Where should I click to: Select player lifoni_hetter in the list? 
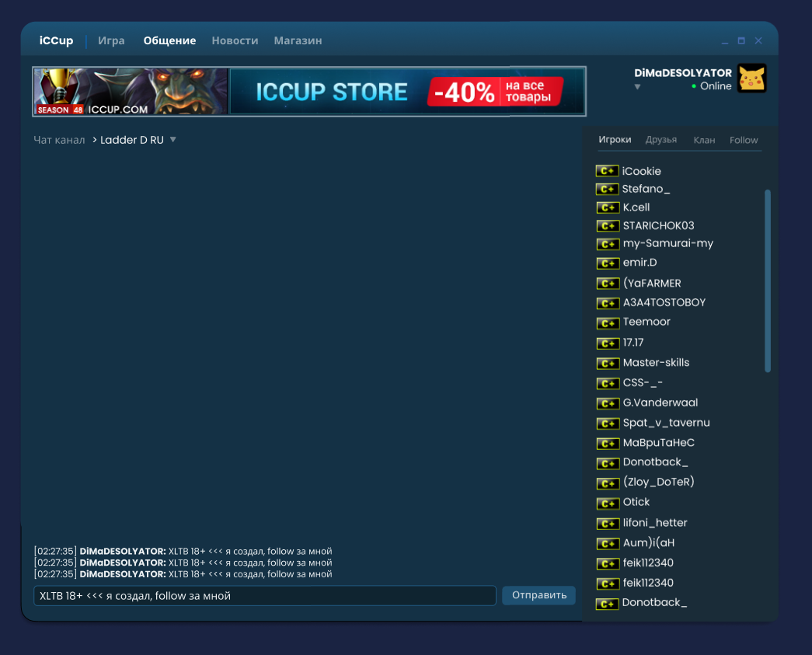pyautogui.click(x=654, y=523)
